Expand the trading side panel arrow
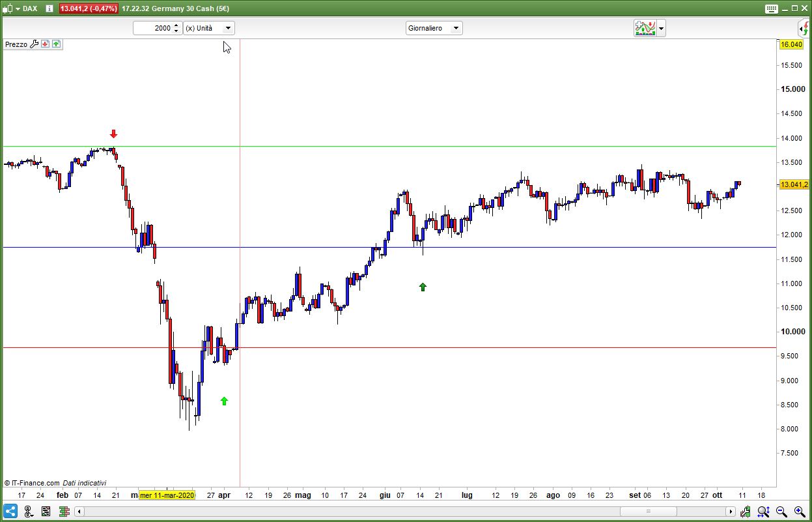Image resolution: width=812 pixels, height=522 pixels. pyautogui.click(x=804, y=28)
